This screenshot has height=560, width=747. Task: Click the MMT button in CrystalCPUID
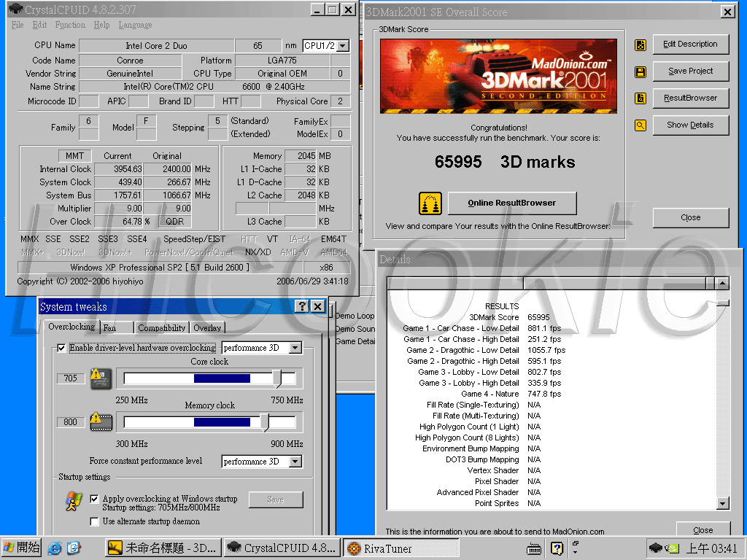point(74,156)
